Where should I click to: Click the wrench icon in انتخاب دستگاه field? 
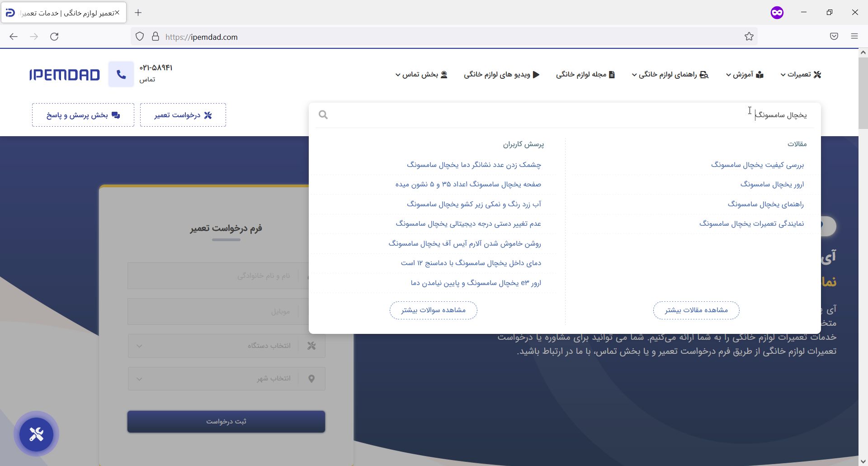point(311,346)
